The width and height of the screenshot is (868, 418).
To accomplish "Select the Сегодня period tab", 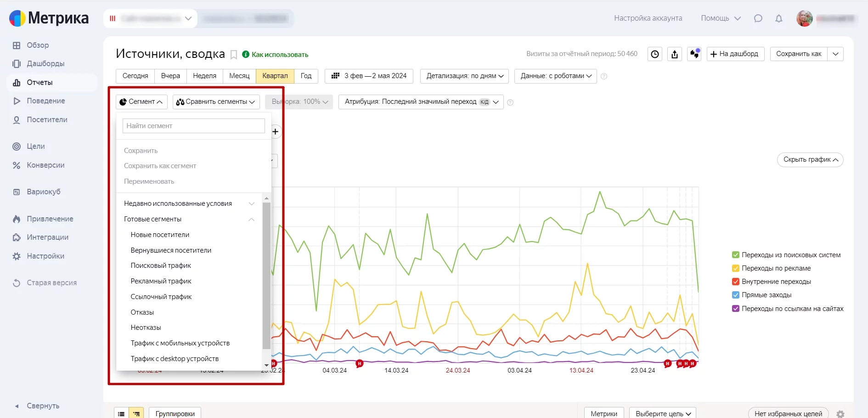I will click(135, 76).
